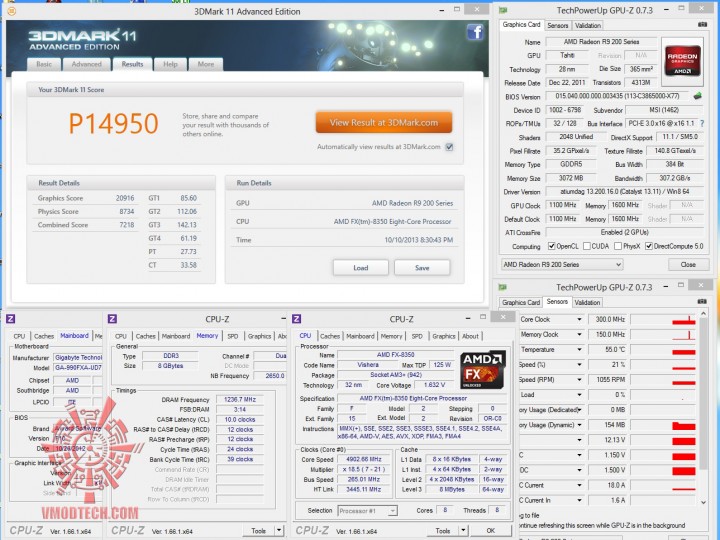
Task: Click the camera icon in GPU-Z Sensors window
Action: click(x=702, y=302)
